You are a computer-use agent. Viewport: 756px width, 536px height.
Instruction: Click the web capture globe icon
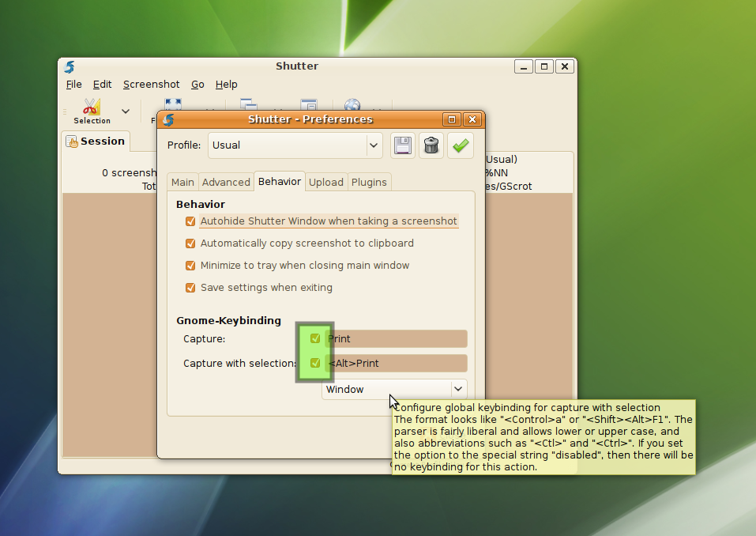(352, 104)
